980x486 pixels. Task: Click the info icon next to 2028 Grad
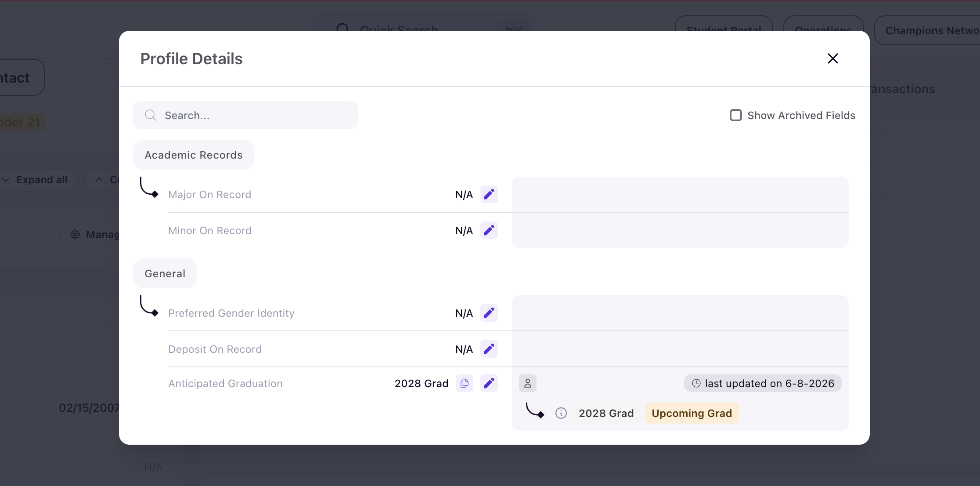561,413
